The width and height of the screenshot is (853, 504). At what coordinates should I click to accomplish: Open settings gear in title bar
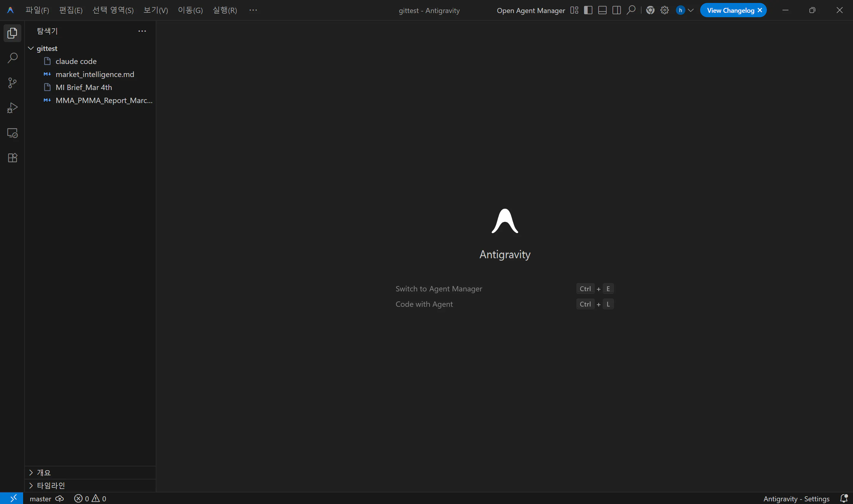point(664,10)
